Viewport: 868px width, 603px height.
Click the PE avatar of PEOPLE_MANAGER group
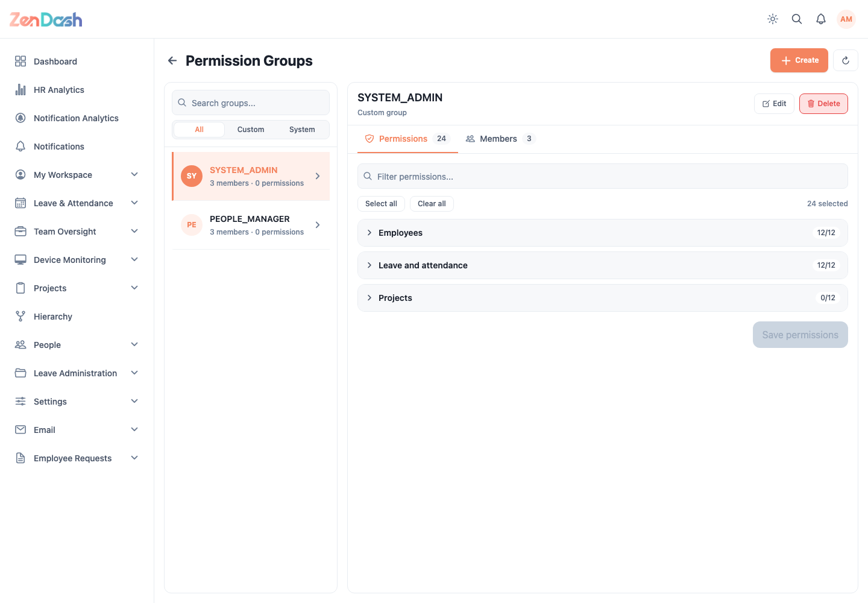192,225
